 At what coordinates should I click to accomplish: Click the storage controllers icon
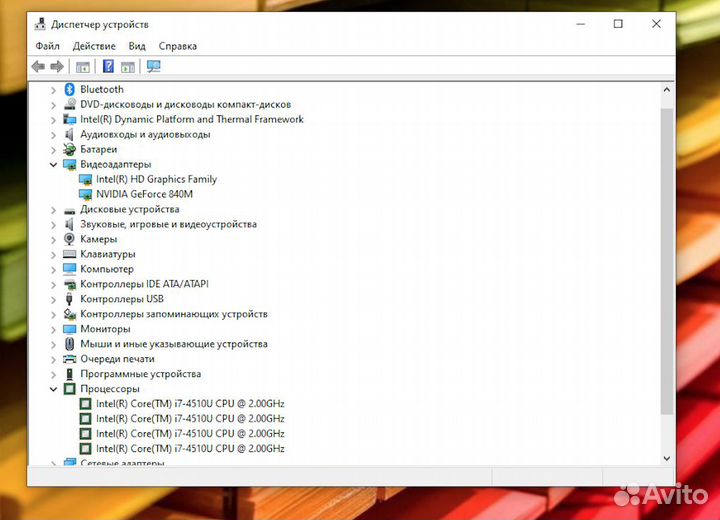tap(69, 314)
